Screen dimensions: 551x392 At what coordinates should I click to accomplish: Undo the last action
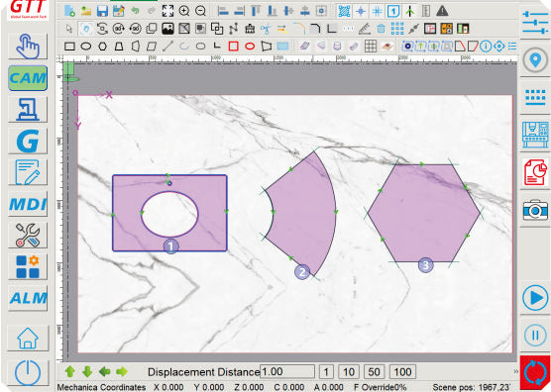coord(136,11)
